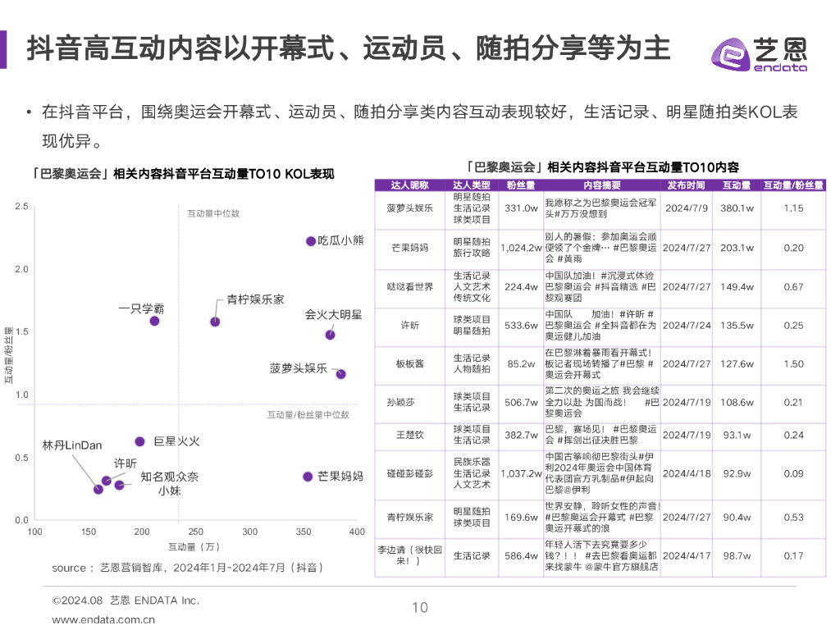Select the 互动量 column header

(737, 184)
